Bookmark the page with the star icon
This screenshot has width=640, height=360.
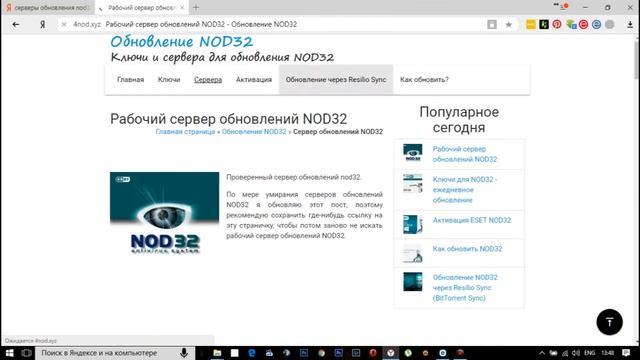pyautogui.click(x=509, y=24)
